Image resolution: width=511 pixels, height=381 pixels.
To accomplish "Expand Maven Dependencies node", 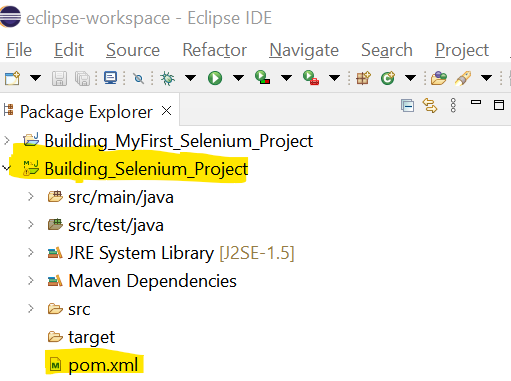I will [x=31, y=281].
